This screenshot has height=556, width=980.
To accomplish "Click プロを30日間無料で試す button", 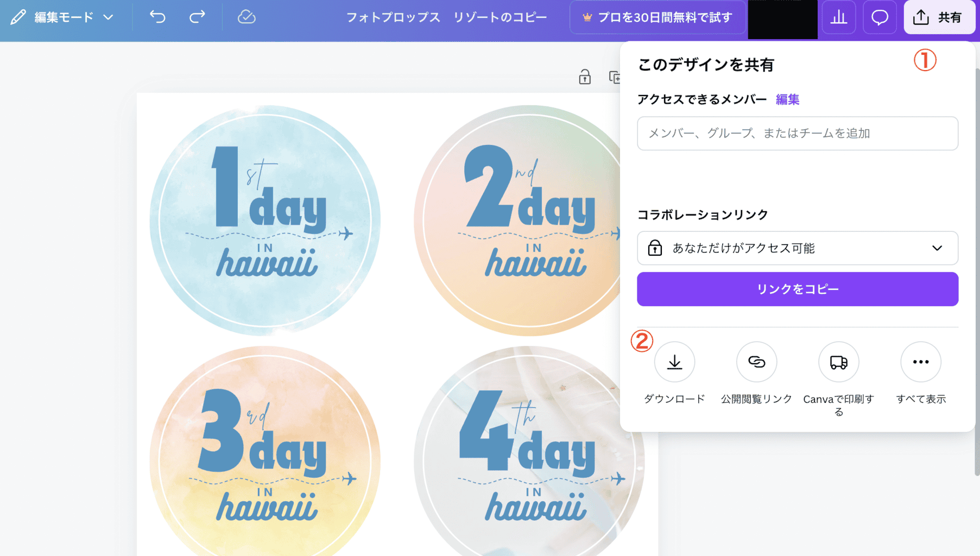I will (x=657, y=17).
